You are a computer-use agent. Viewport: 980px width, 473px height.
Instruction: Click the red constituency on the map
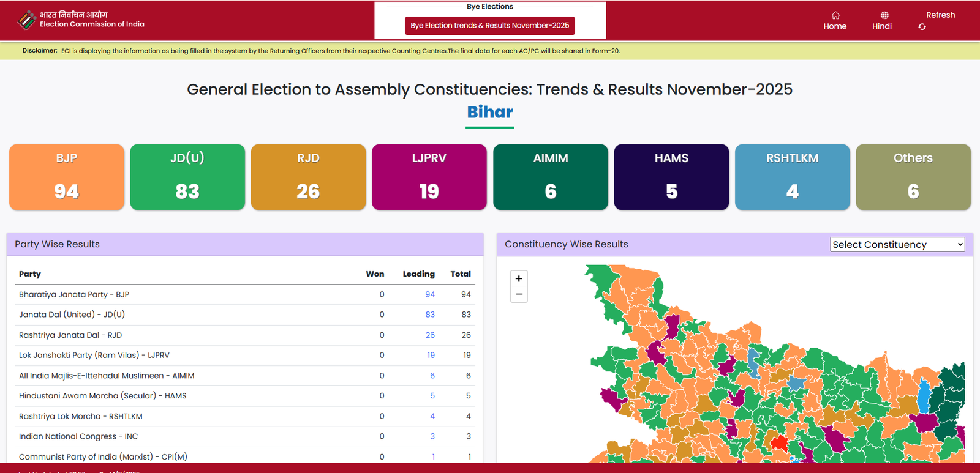(778, 442)
